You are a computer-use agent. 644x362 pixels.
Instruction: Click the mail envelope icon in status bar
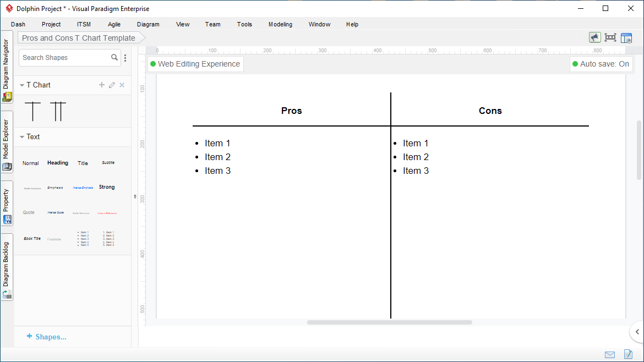[x=610, y=355]
